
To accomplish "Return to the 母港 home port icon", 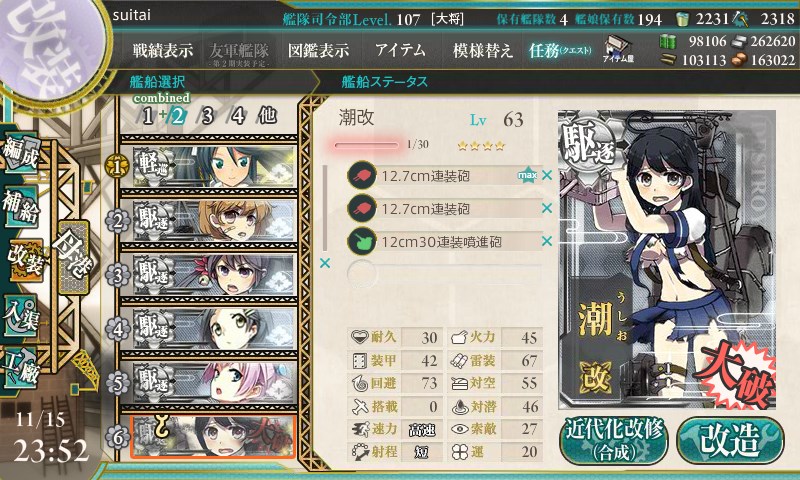I will click(x=73, y=257).
